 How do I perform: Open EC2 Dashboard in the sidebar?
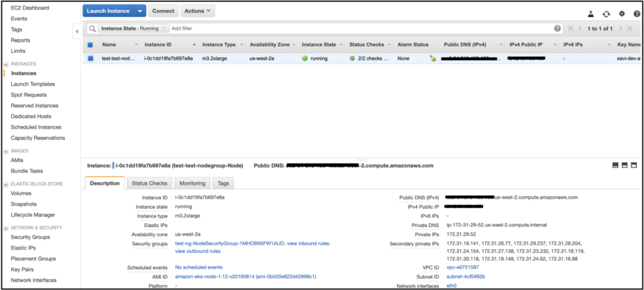tap(30, 8)
